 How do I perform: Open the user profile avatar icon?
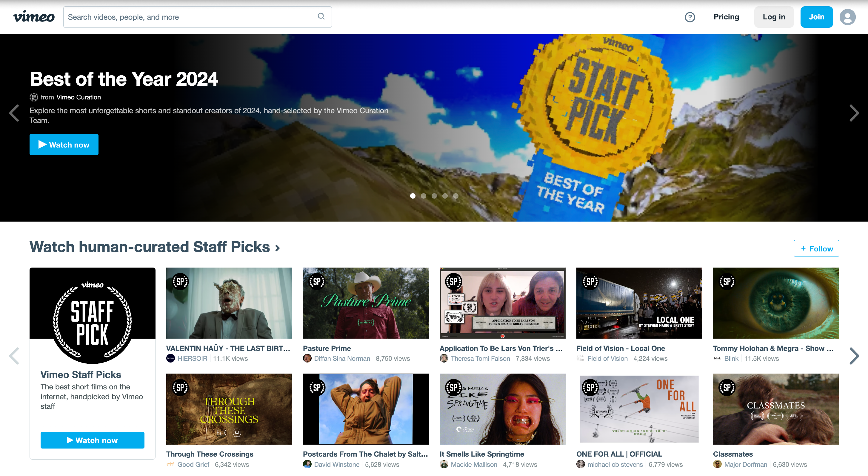pos(847,17)
